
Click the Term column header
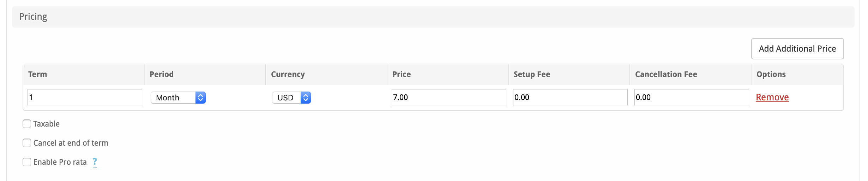pos(38,74)
